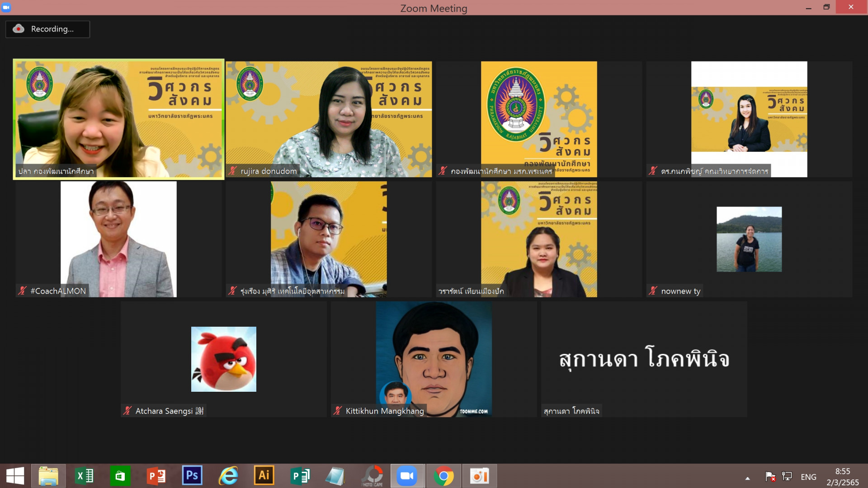Expand hidden system tray icons arrow

tap(747, 478)
